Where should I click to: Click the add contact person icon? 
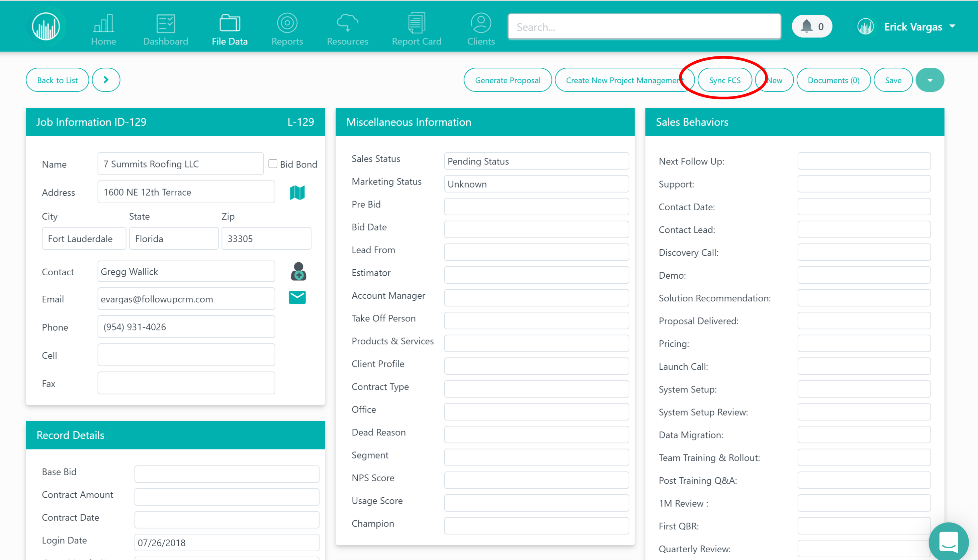[x=298, y=272]
